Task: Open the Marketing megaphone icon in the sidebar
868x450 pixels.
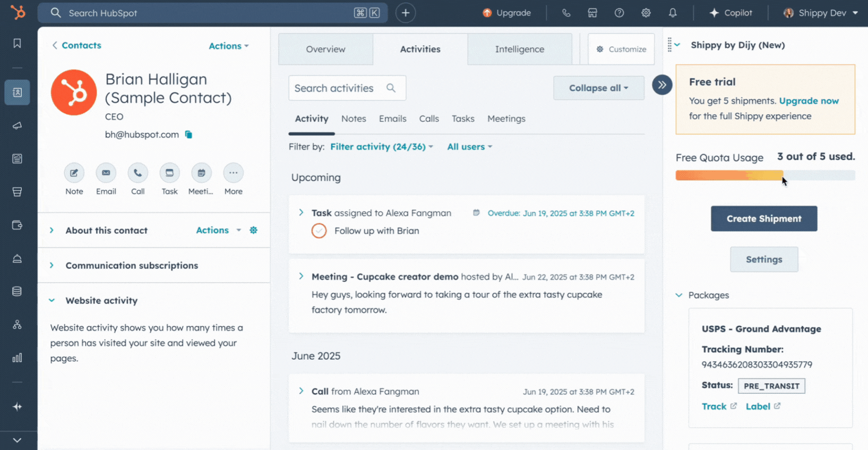Action: (x=17, y=126)
